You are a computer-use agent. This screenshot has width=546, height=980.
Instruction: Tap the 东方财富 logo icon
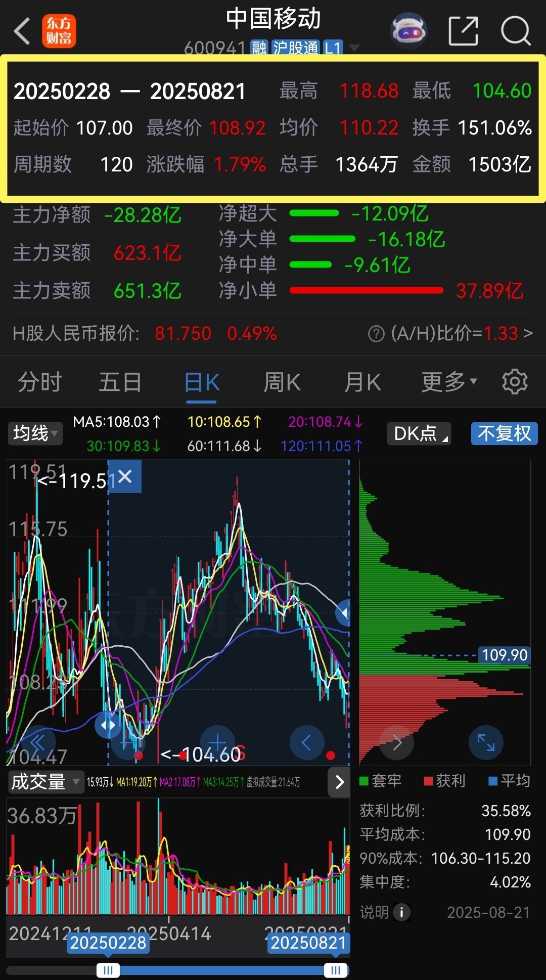59,31
